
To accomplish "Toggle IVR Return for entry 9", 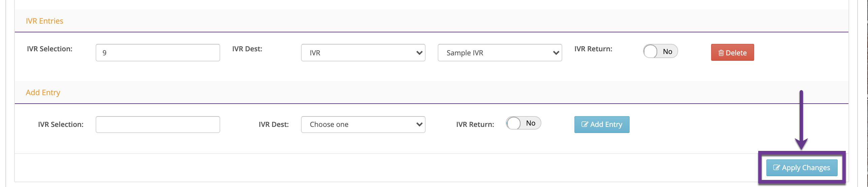I will (660, 52).
